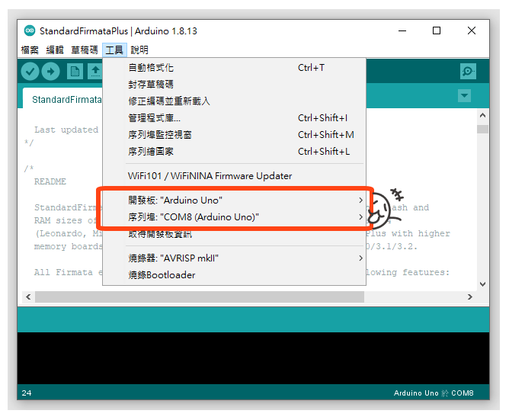Maximize the Arduino window

pos(437,30)
